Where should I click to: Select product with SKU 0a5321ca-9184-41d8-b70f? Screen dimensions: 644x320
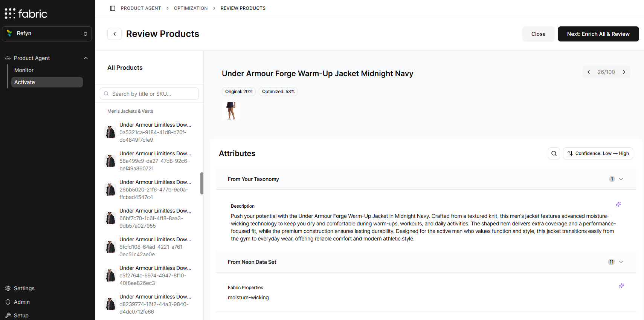pos(149,132)
